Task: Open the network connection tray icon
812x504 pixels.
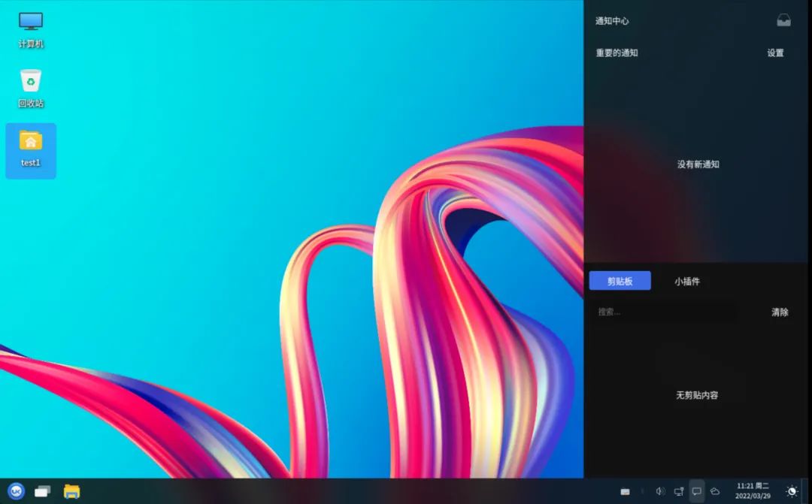Action: click(678, 491)
